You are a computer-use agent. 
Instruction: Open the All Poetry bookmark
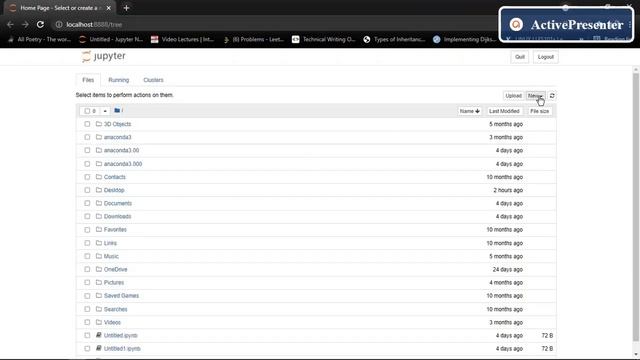(x=39, y=40)
